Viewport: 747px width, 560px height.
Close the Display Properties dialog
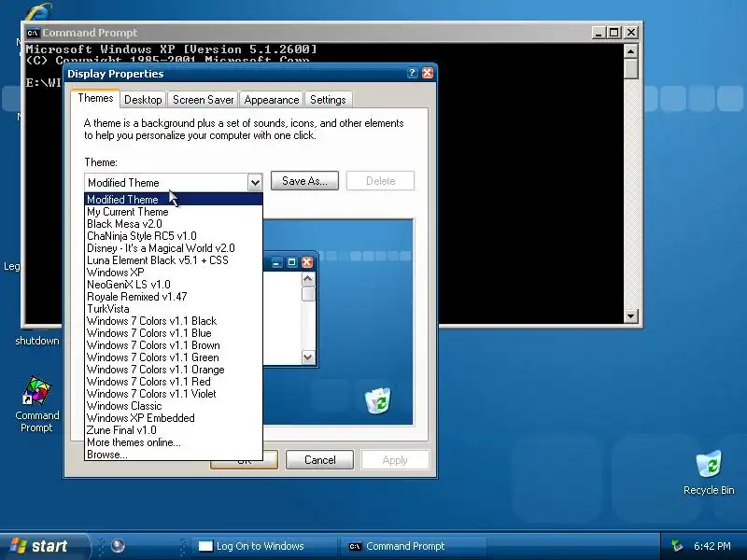coord(428,73)
